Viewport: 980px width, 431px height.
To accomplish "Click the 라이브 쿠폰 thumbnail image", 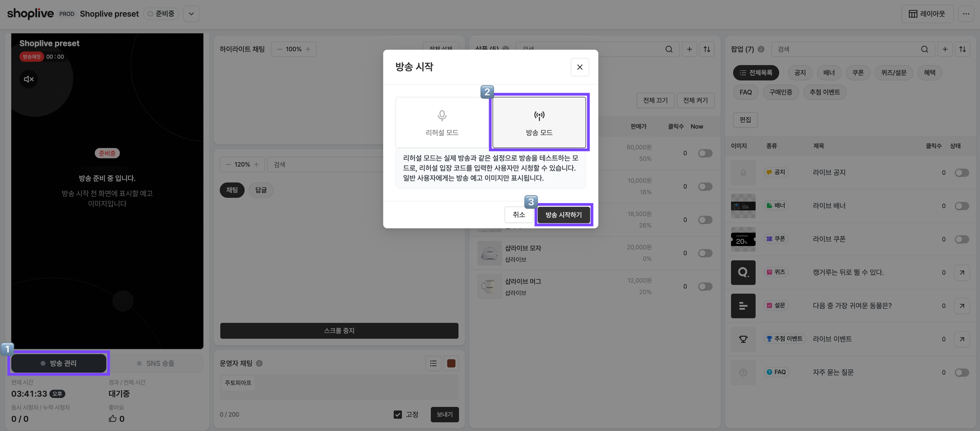I will [743, 239].
